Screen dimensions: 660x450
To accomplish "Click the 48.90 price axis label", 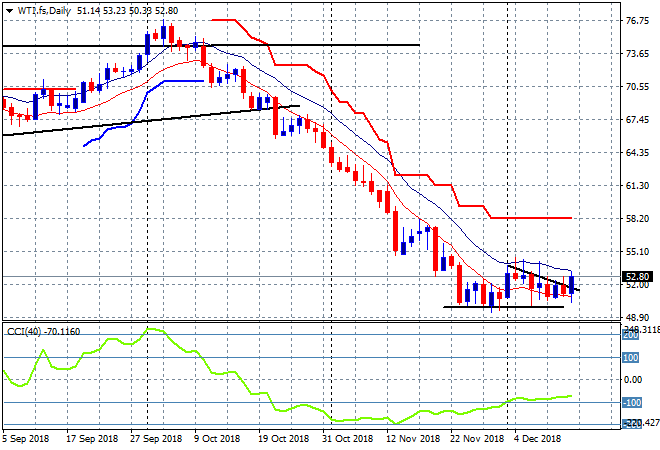I will click(x=637, y=317).
